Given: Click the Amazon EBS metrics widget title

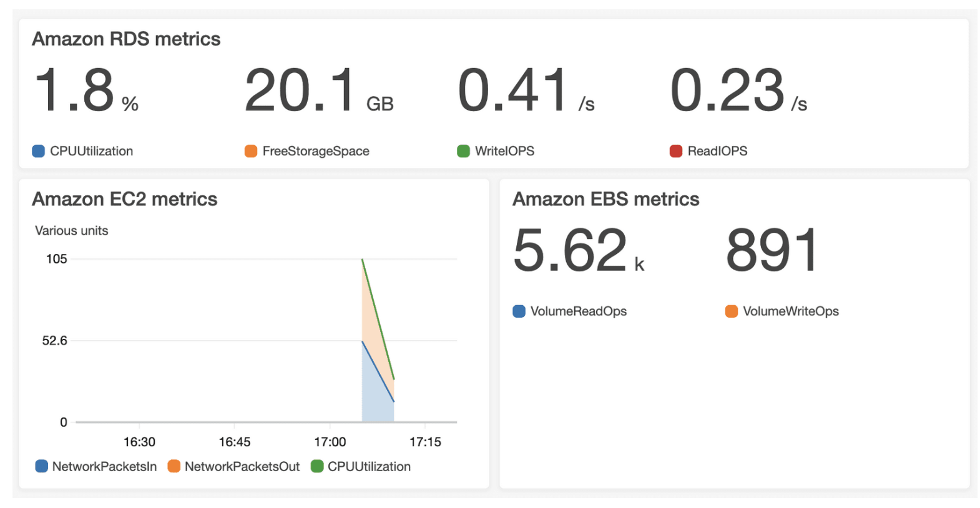Looking at the screenshot, I should pos(605,199).
